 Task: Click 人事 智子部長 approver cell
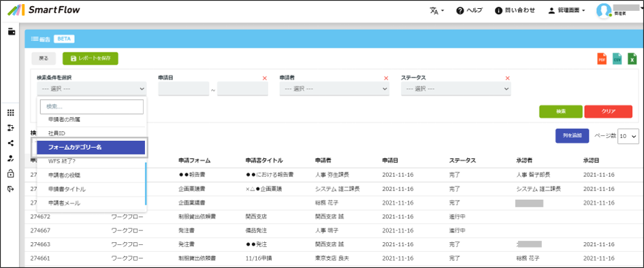(x=533, y=175)
